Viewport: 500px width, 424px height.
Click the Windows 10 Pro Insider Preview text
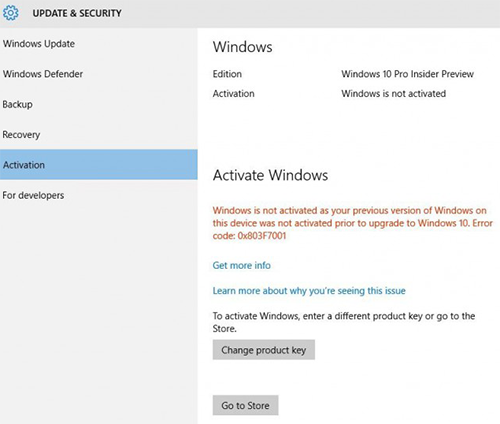pyautogui.click(x=407, y=74)
